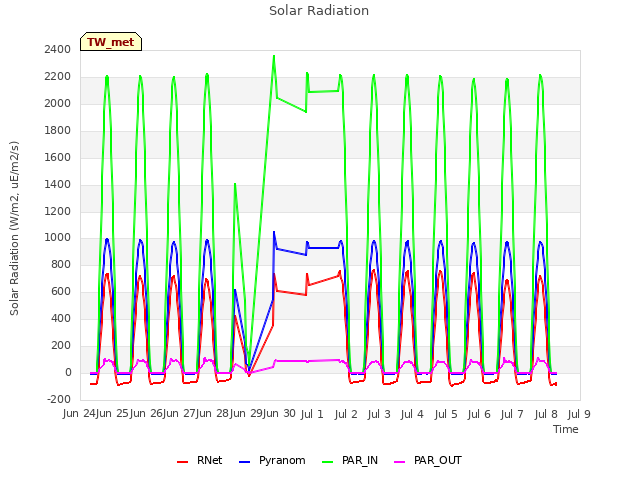Click the Jul 8 x-axis date label

[546, 414]
